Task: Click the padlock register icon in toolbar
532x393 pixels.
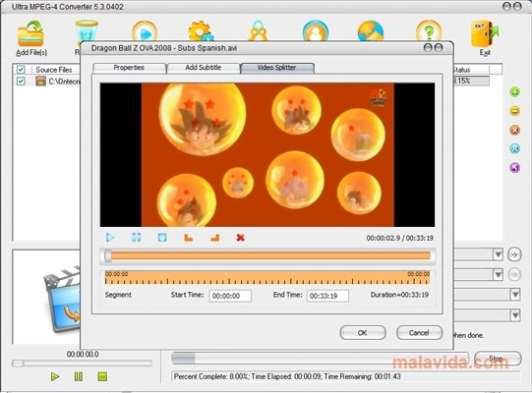Action: (258, 31)
